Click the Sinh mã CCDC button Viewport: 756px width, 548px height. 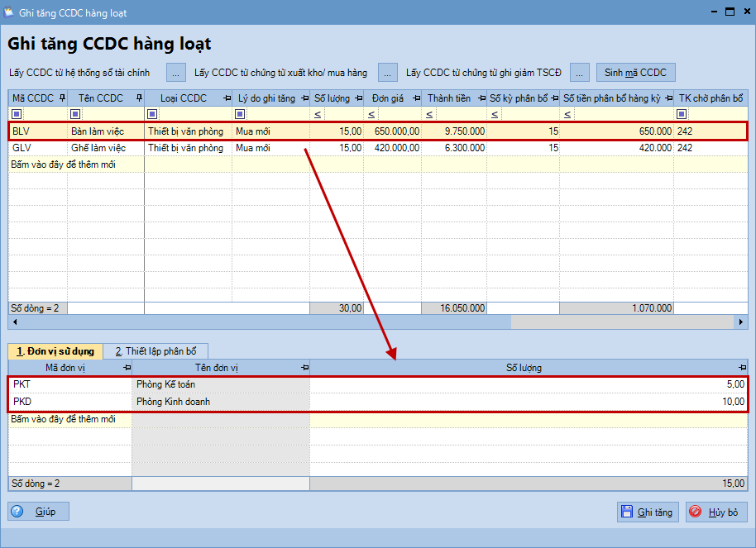[x=635, y=73]
